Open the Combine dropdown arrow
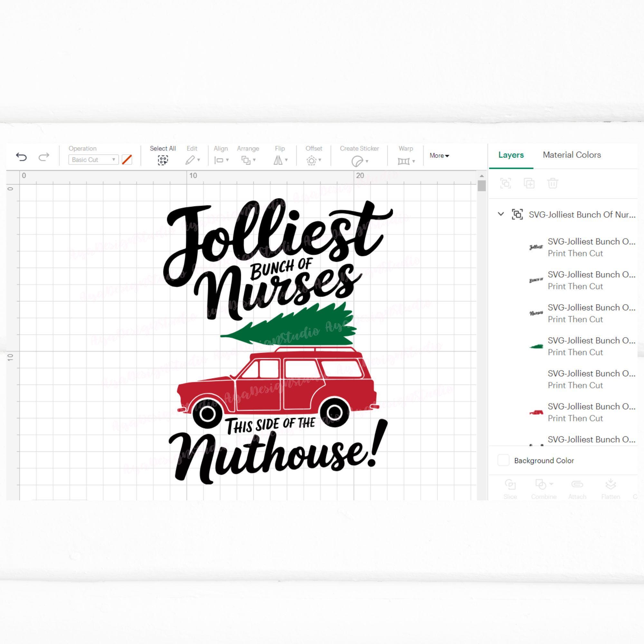 click(x=551, y=484)
